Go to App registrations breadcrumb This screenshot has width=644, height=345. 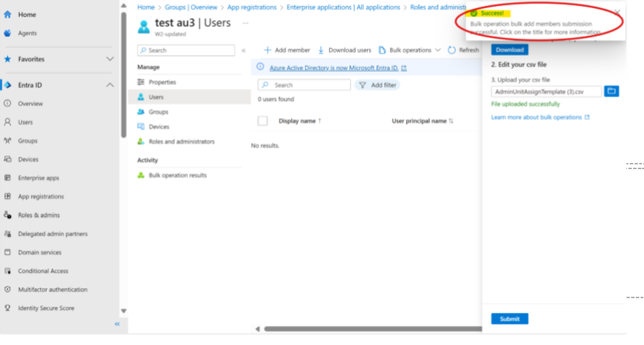pyautogui.click(x=252, y=7)
